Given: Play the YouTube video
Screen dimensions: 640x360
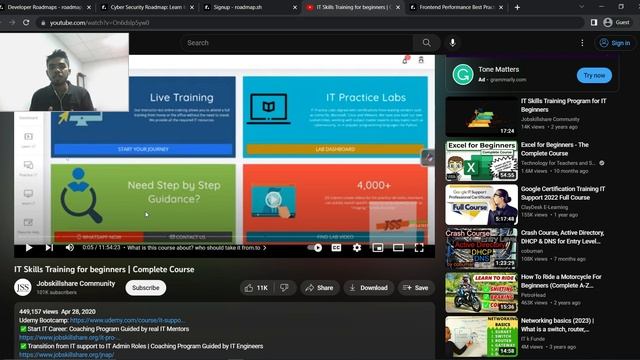Looking at the screenshot, I should 29,248.
